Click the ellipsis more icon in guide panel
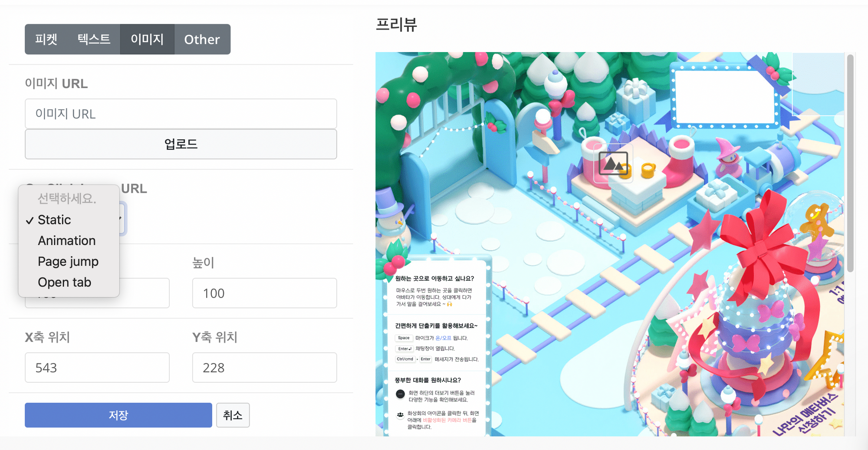The height and width of the screenshot is (450, 868). pyautogui.click(x=400, y=394)
